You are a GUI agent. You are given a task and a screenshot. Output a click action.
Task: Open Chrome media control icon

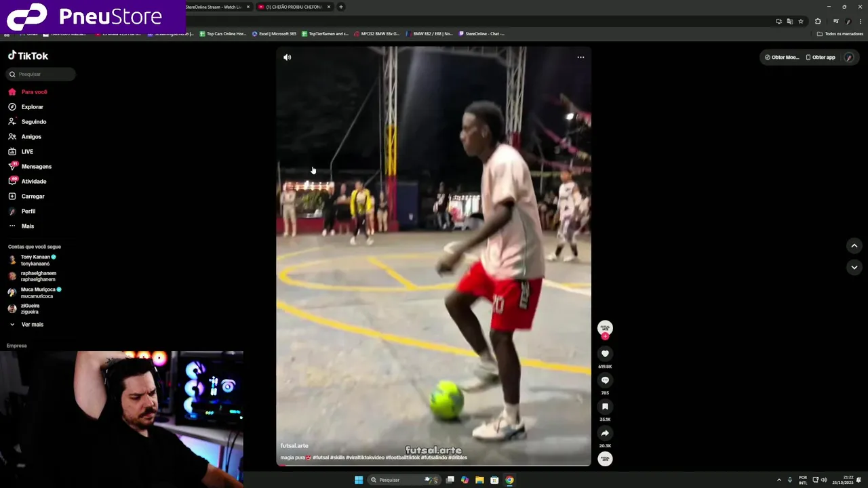(x=836, y=21)
